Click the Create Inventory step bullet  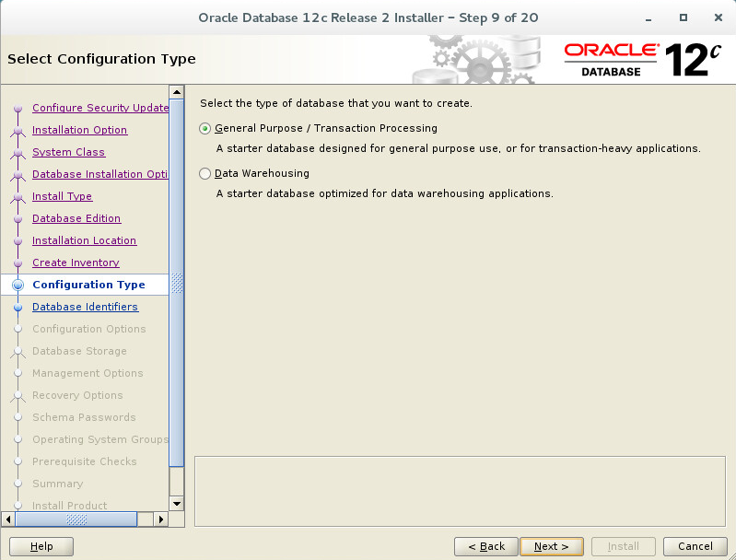(x=18, y=262)
